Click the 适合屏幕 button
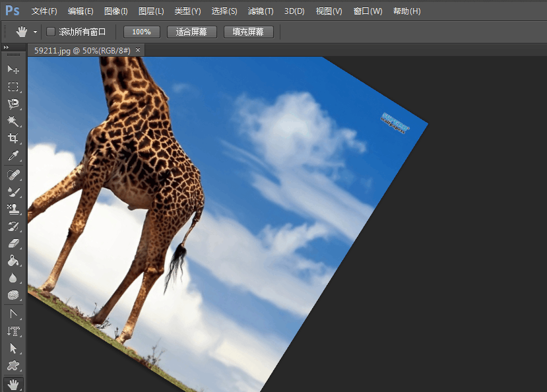The height and width of the screenshot is (392, 547). coord(191,32)
